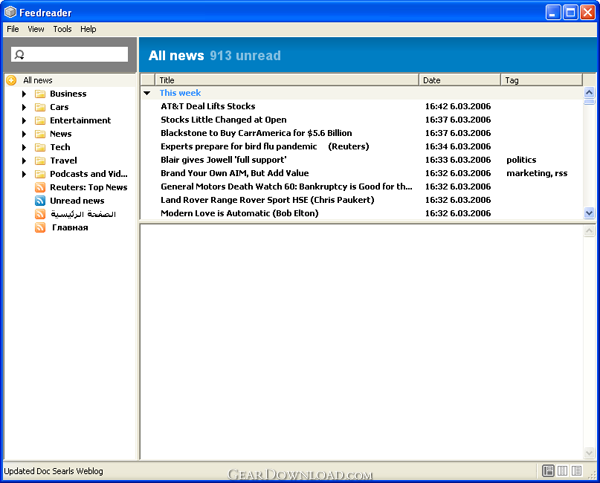The image size is (600, 483).
Task: Click the Entertainment folder icon
Action: (40, 121)
